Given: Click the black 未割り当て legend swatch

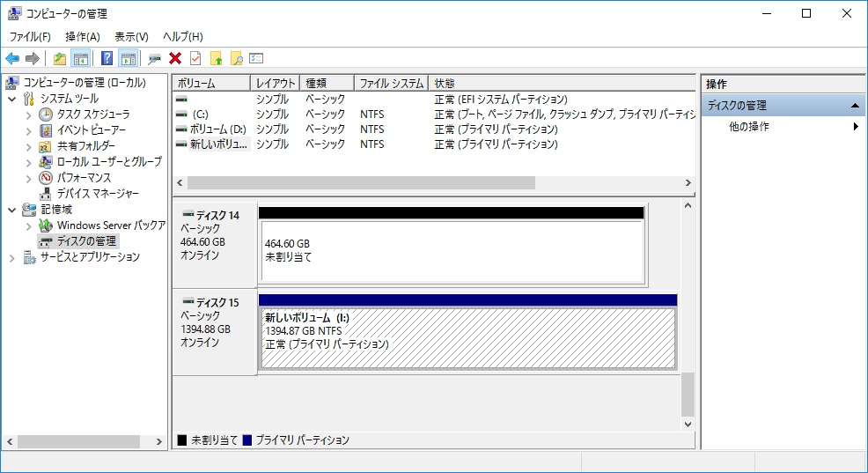Looking at the screenshot, I should click(181, 440).
